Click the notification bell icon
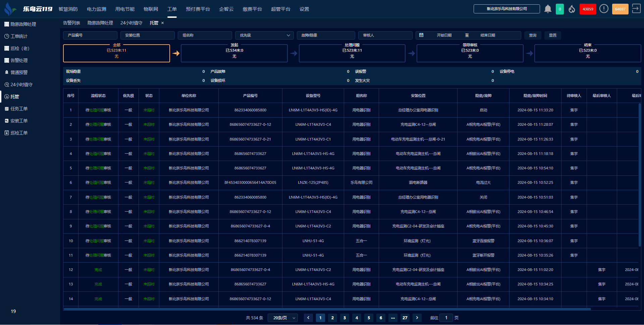The width and height of the screenshot is (644, 325). click(548, 9)
